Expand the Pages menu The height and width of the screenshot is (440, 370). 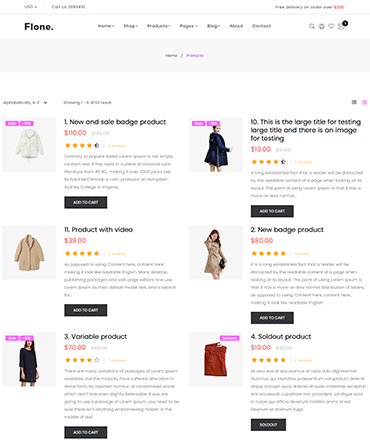pyautogui.click(x=189, y=26)
